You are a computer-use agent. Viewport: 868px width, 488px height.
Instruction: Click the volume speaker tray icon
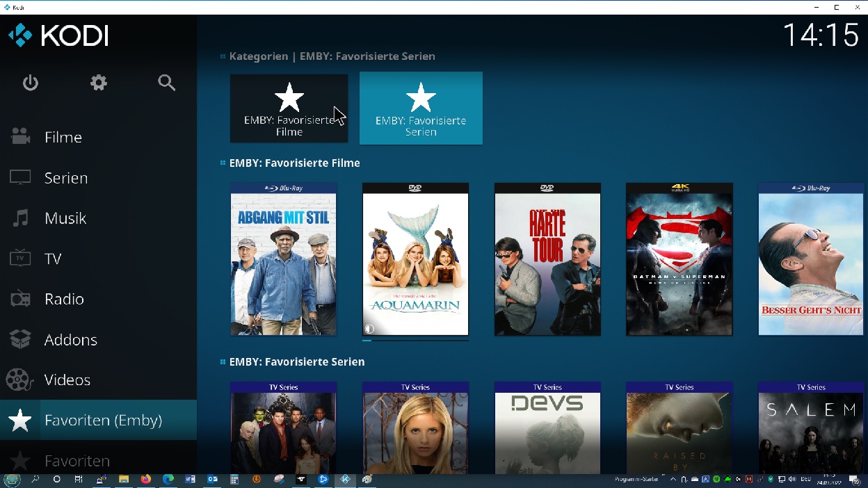coord(792,480)
